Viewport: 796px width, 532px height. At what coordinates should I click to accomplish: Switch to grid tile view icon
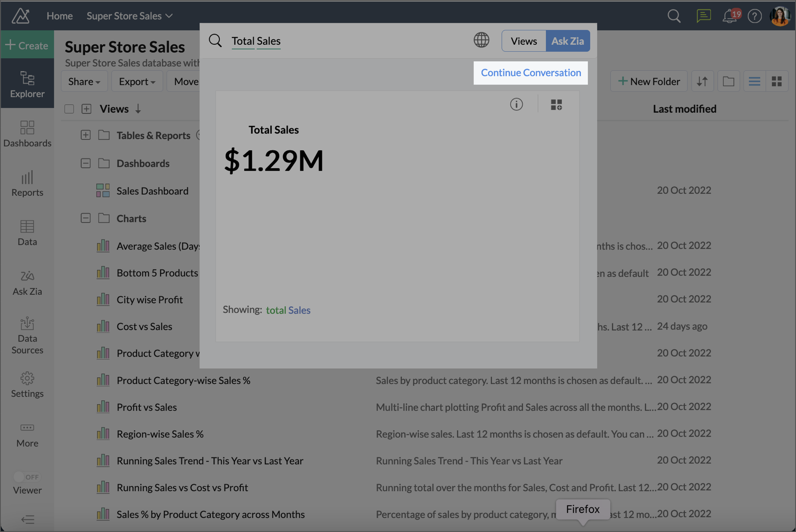pos(777,81)
